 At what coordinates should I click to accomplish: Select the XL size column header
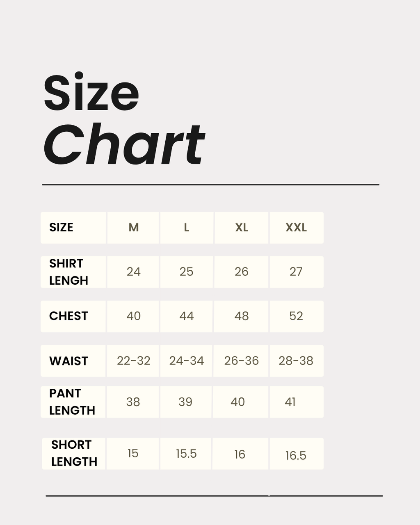coord(242,228)
